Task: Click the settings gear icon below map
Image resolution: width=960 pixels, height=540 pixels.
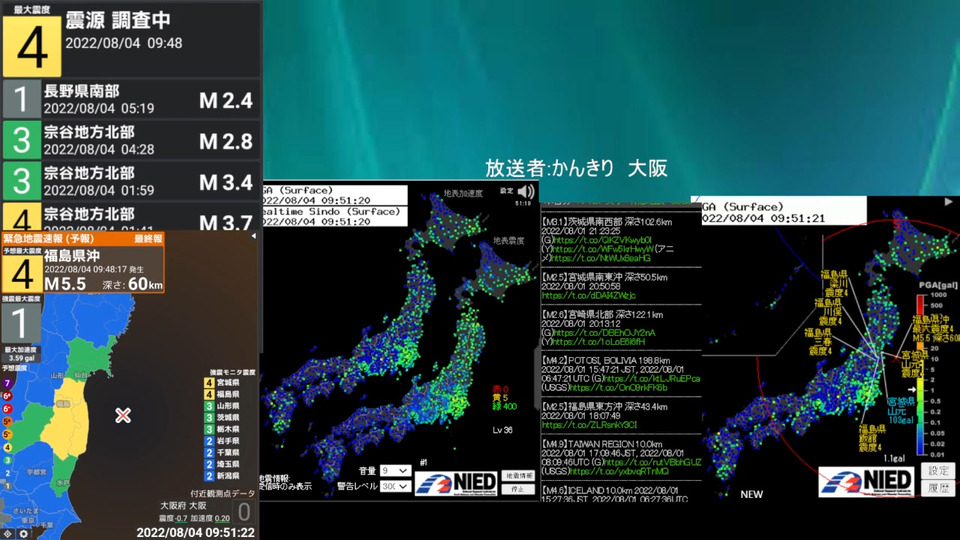Action: point(23,534)
